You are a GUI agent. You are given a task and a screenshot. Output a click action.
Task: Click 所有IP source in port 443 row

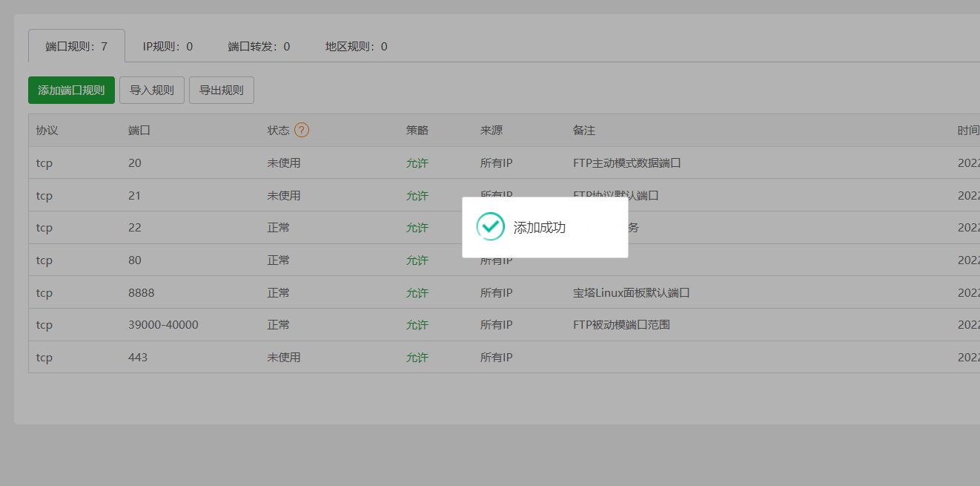(x=497, y=357)
